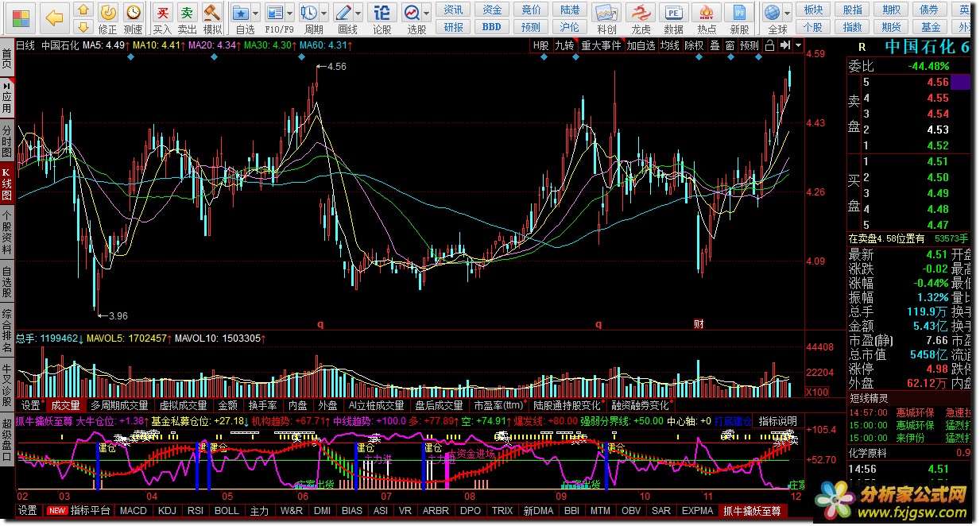Viewport: 980px width, 526px height.
Task: Toggle 除权 adjustment
Action: (x=694, y=45)
